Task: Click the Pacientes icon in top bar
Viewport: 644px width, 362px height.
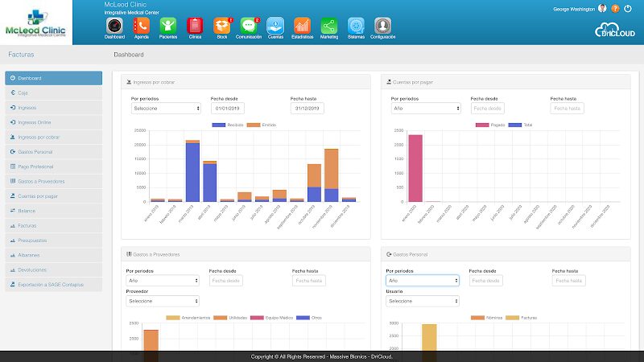Action: pyautogui.click(x=168, y=26)
